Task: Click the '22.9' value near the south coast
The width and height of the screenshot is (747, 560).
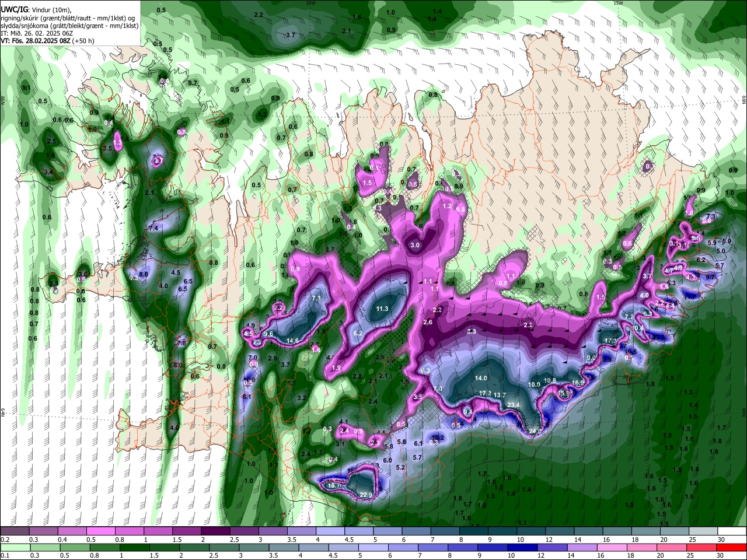Action: [366, 495]
